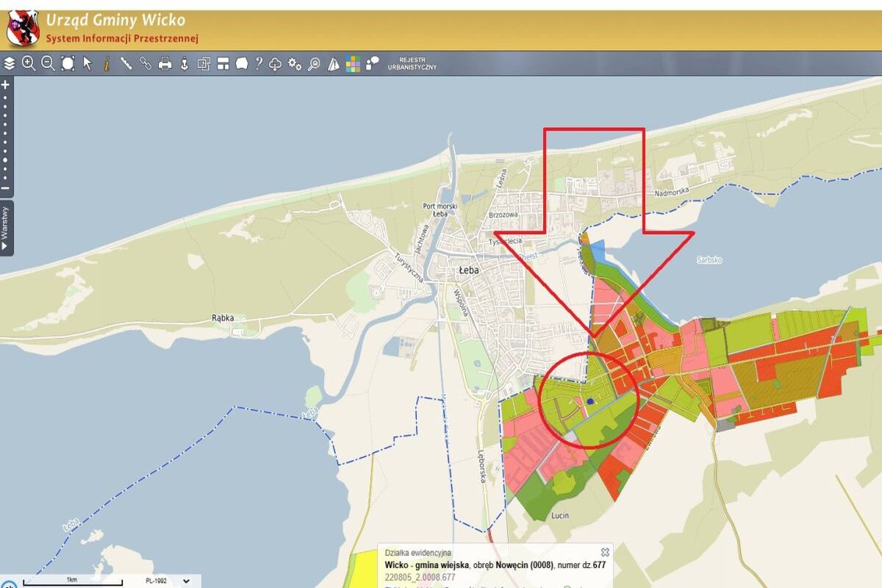The width and height of the screenshot is (882, 588).
Task: Activate the orange info identify tool
Action: click(107, 64)
